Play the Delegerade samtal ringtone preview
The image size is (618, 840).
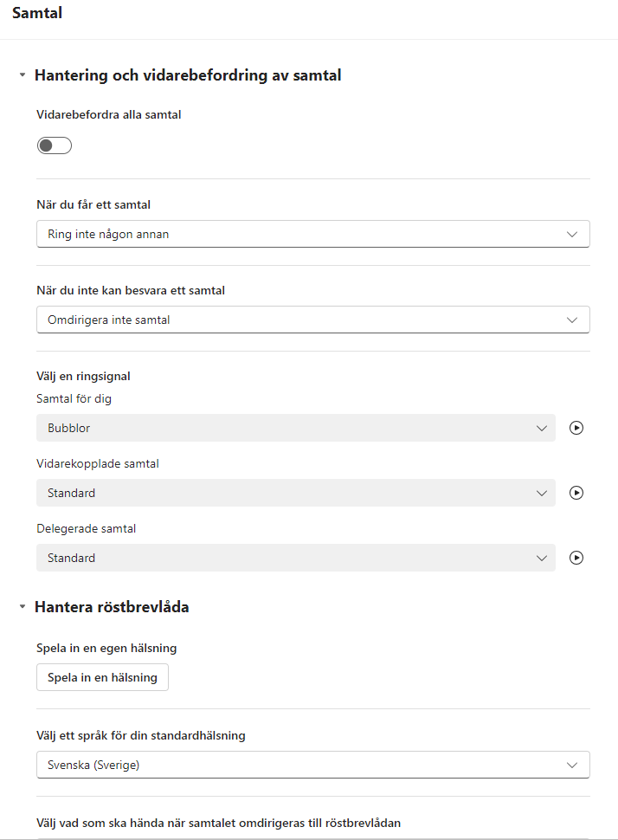coord(576,558)
